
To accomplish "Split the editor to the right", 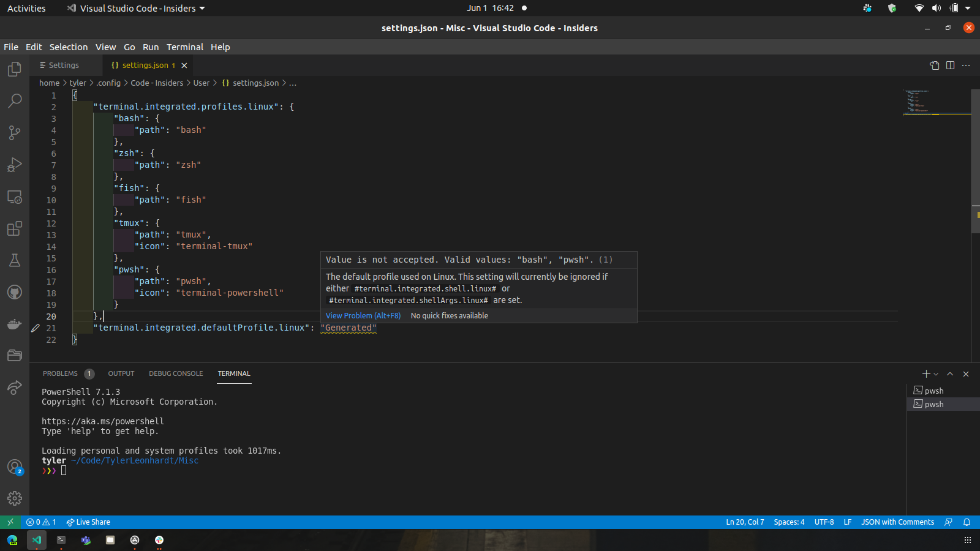I will coord(950,66).
